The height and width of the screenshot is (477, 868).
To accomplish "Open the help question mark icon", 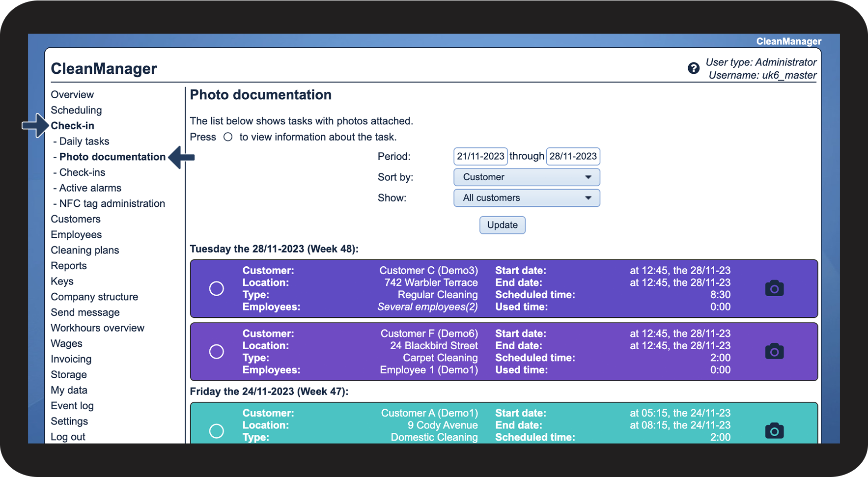I will 693,68.
